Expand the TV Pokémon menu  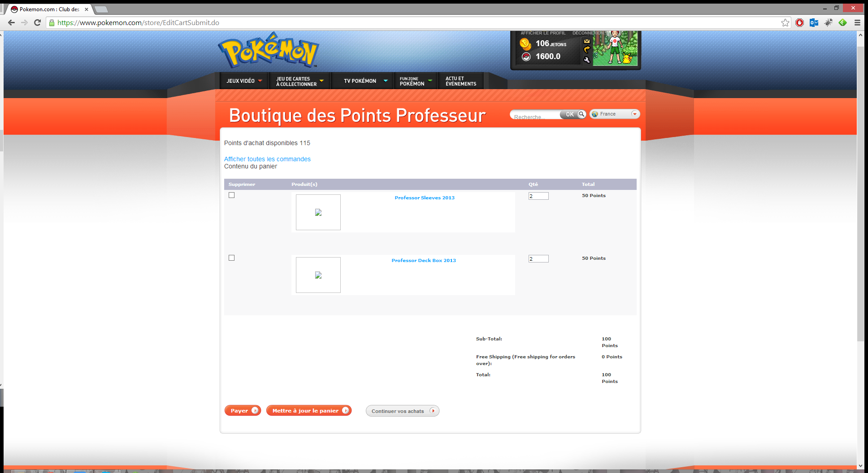(362, 81)
